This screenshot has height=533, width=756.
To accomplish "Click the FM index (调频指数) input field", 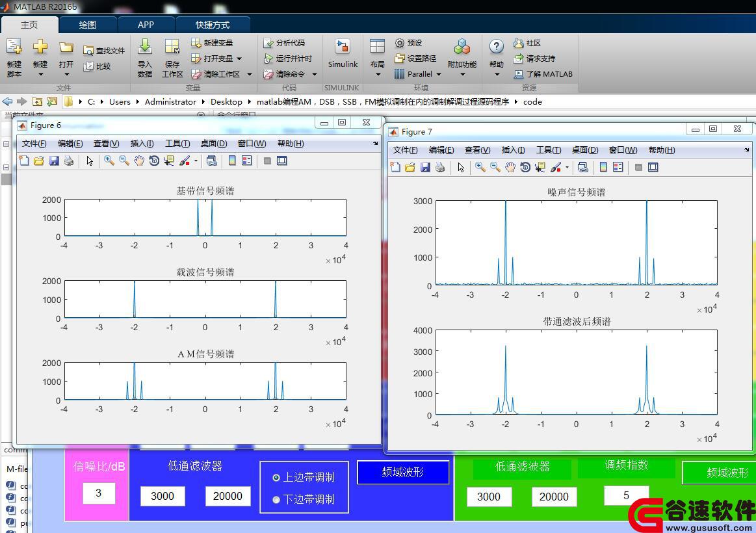I will click(626, 495).
